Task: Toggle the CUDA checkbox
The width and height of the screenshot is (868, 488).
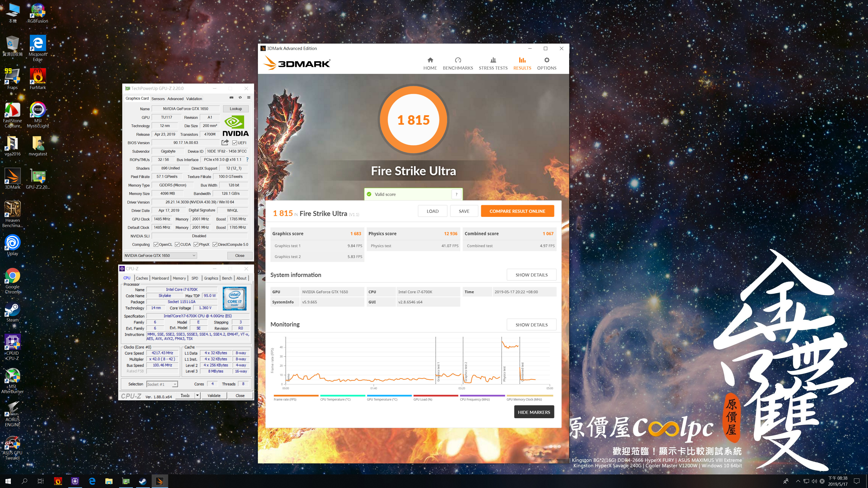Action: [x=177, y=244]
